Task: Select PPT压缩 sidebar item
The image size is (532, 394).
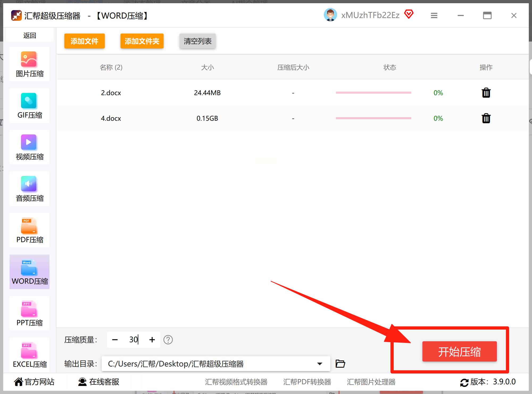Action: 30,313
